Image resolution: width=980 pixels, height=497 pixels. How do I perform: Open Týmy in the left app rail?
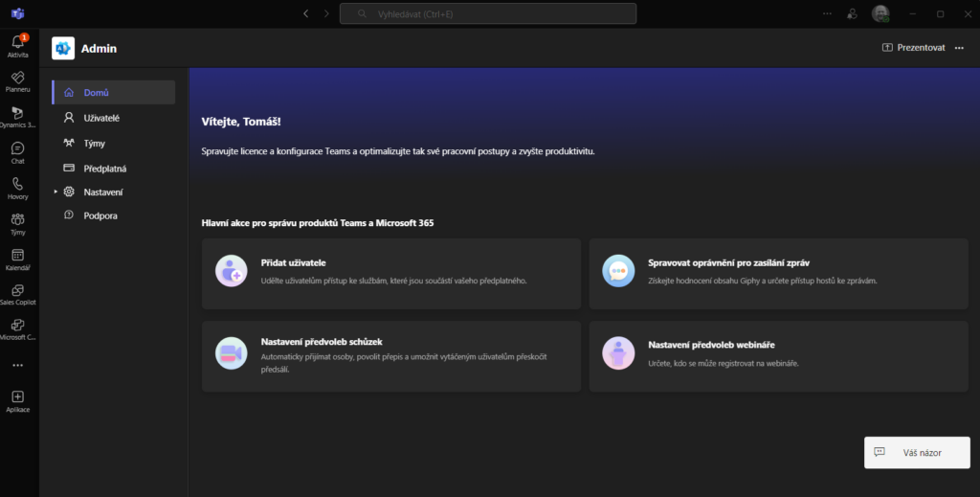click(17, 224)
